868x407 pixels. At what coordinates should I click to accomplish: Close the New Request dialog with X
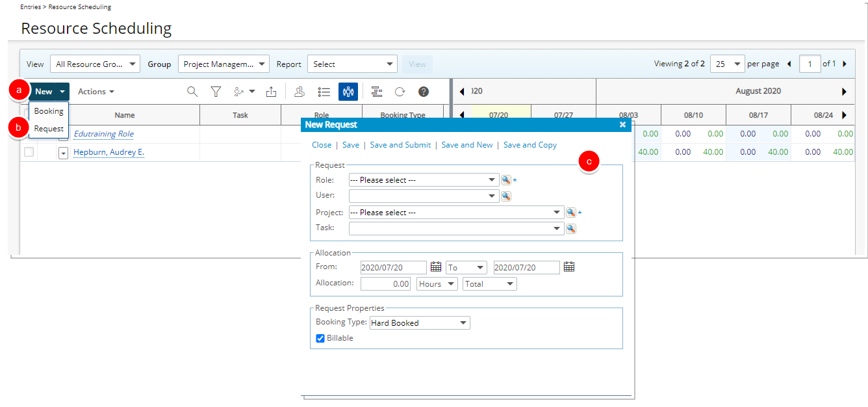click(622, 124)
